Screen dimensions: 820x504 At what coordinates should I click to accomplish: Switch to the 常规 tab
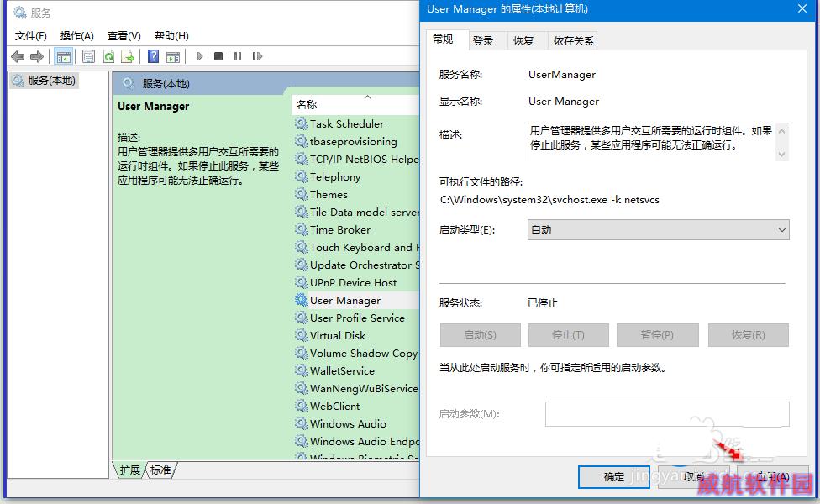pos(444,39)
